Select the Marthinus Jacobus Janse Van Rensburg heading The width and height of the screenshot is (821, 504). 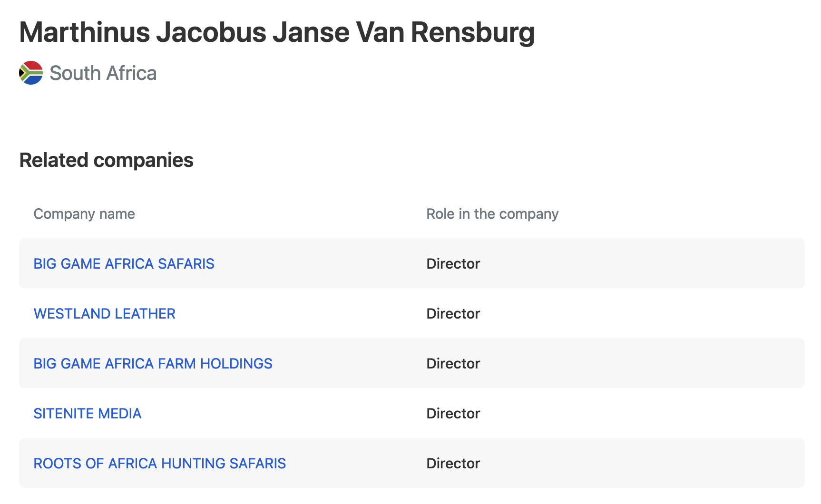277,32
